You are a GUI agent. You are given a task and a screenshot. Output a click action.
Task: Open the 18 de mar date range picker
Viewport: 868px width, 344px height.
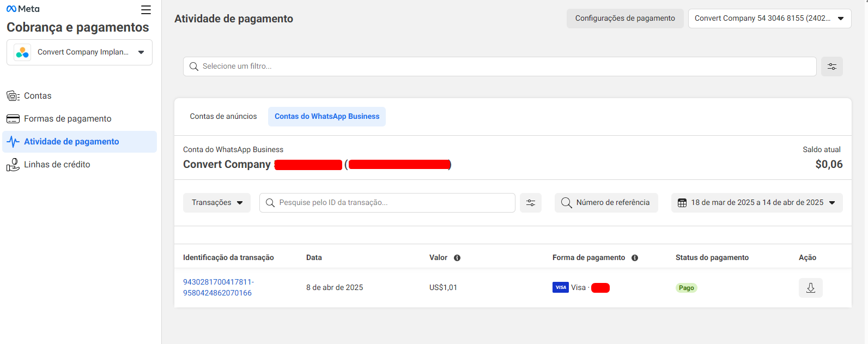tap(757, 203)
